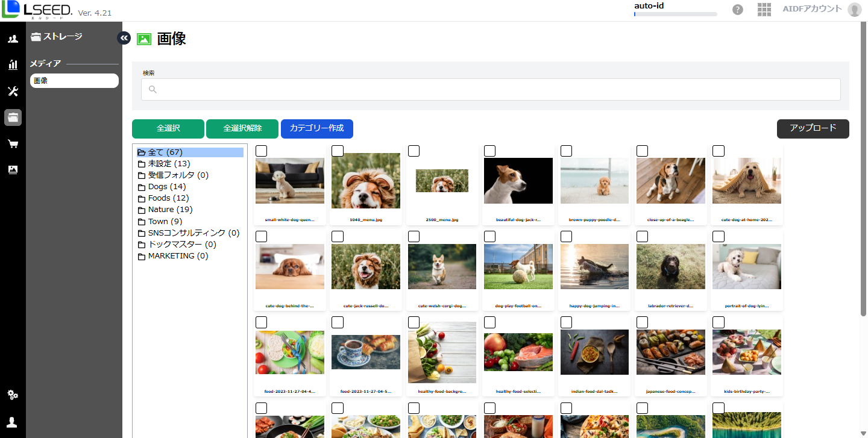Viewport: 868px width, 438px height.
Task: Open the Nature (19) category folder
Action: (x=170, y=210)
